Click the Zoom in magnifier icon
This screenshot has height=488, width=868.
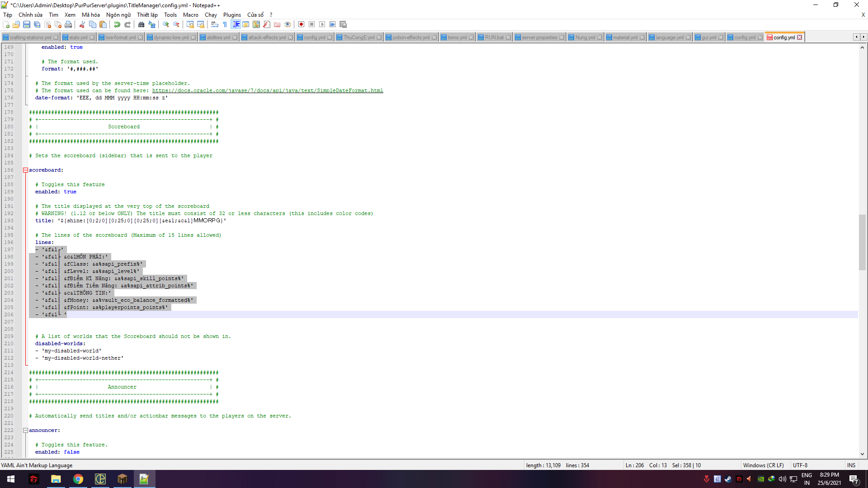click(x=166, y=24)
